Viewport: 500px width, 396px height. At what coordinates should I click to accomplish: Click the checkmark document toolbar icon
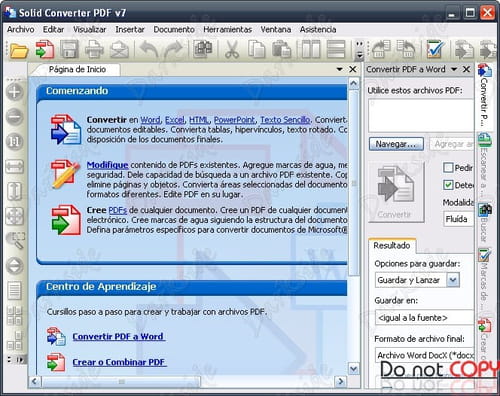pyautogui.click(x=435, y=49)
